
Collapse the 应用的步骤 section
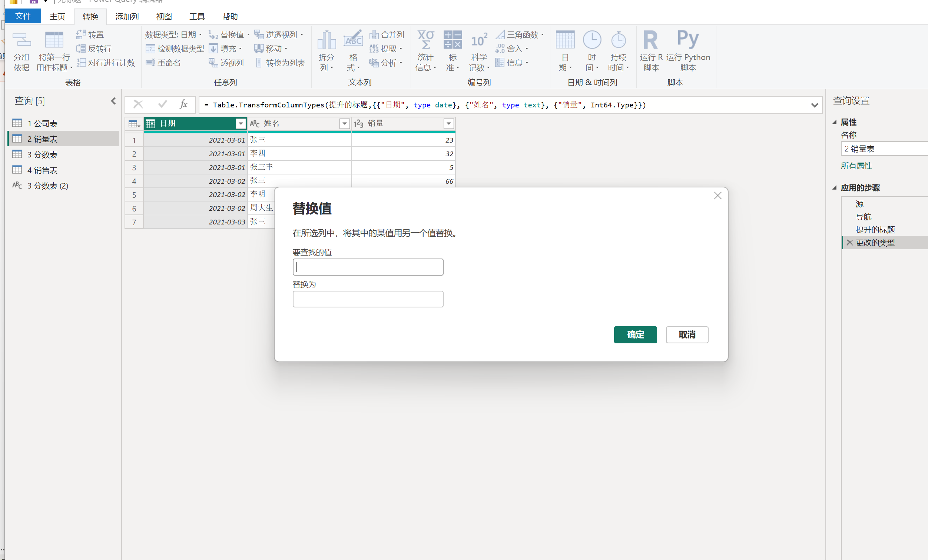pos(835,188)
